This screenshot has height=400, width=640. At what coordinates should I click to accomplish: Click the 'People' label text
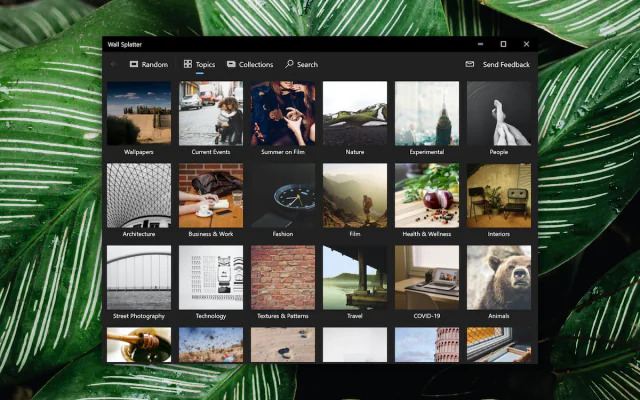coord(499,152)
